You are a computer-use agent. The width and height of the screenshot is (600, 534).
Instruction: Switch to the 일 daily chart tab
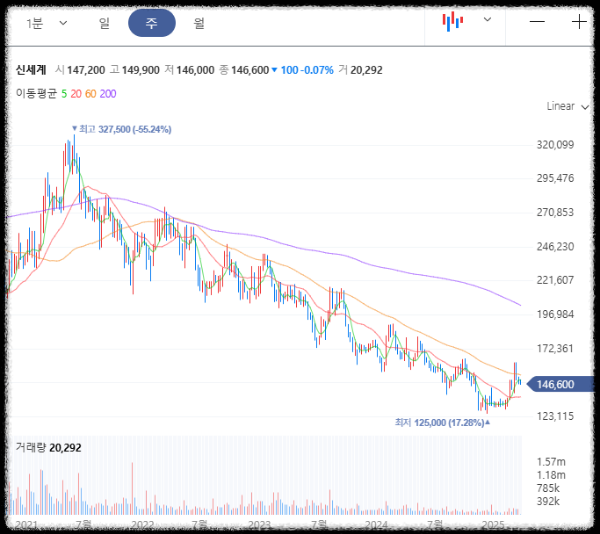(104, 23)
